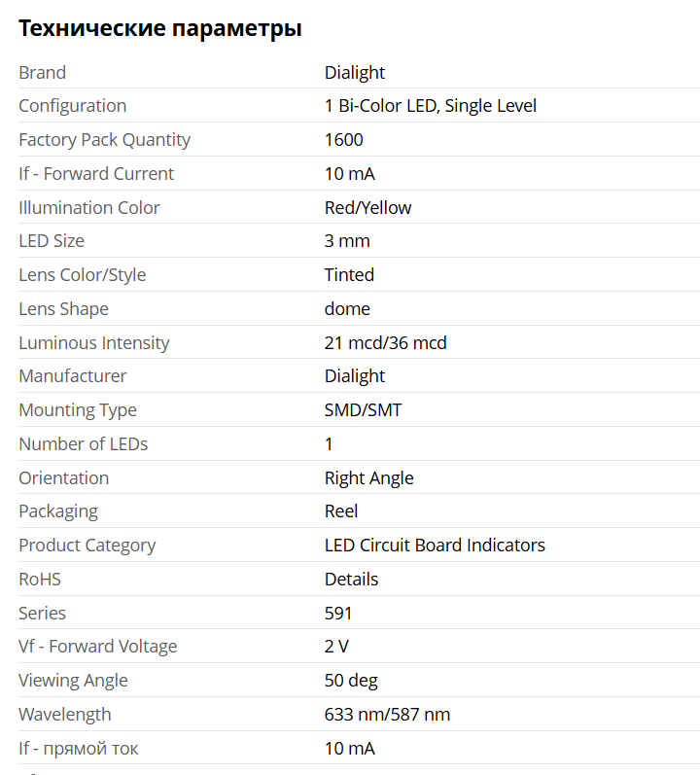This screenshot has height=775, width=700.
Task: Click the Технические параметры heading
Action: (160, 28)
